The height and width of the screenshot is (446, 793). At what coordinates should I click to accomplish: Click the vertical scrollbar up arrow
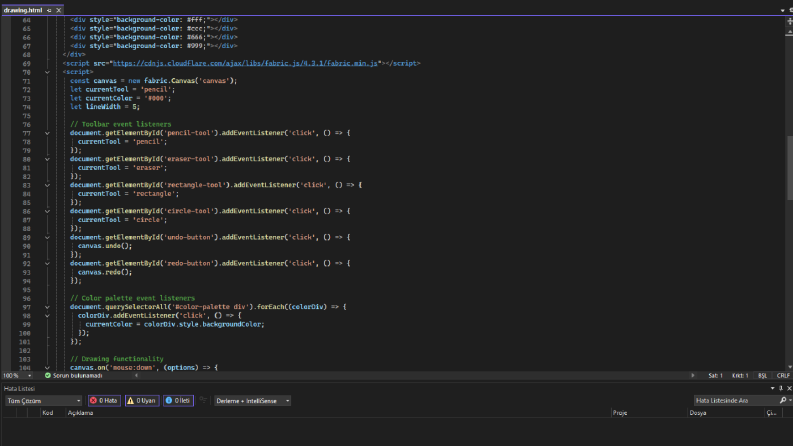[789, 32]
